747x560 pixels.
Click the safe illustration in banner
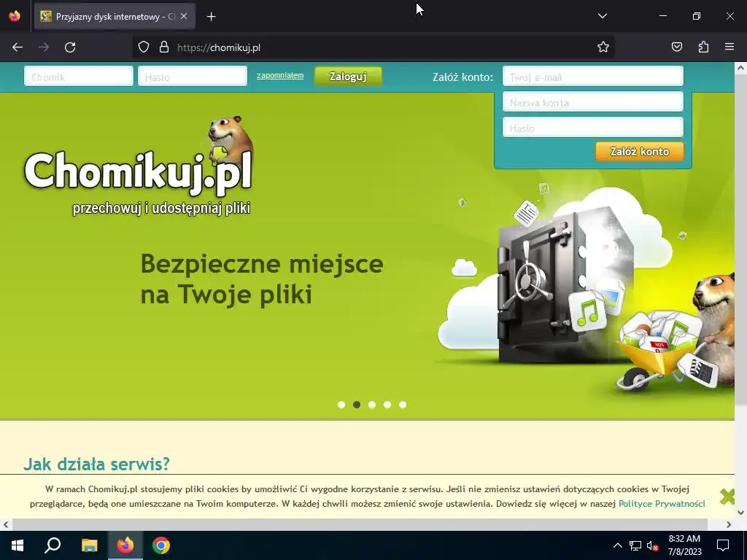tap(565, 286)
